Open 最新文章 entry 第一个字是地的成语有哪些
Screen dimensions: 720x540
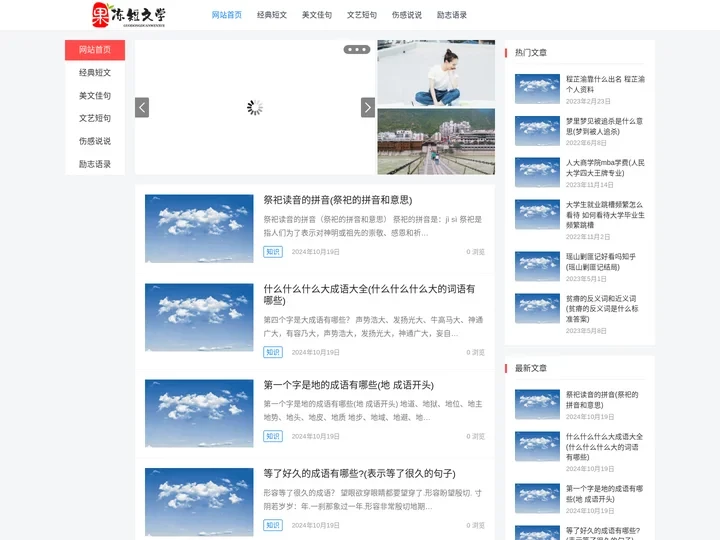(x=604, y=494)
